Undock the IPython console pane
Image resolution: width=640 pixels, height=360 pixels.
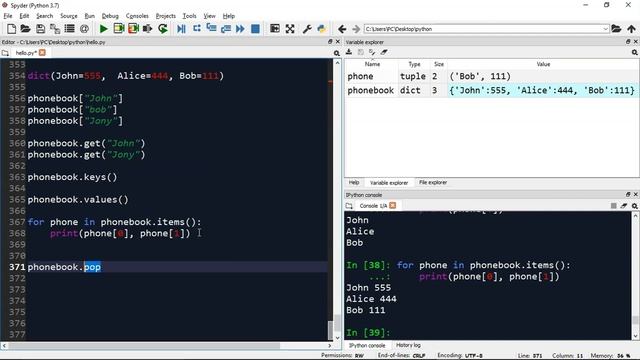point(628,194)
